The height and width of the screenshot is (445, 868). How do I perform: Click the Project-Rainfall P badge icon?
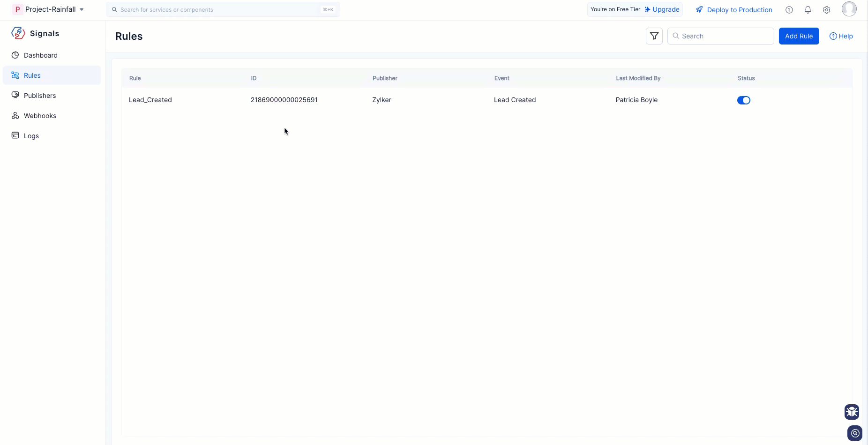(17, 9)
